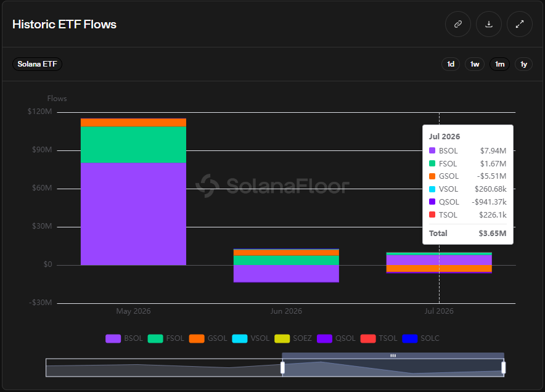Copy the chart link icon
This screenshot has height=392, width=545.
[x=457, y=24]
